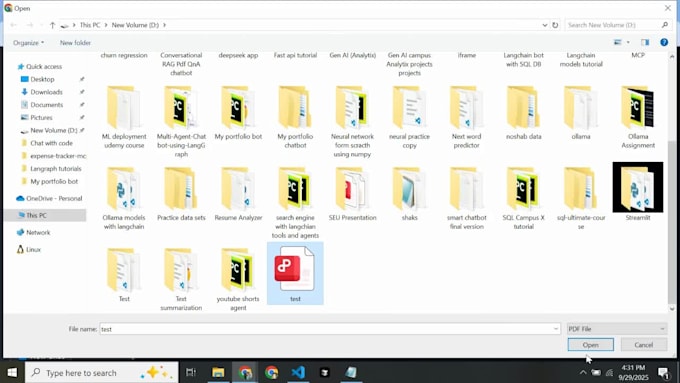
Task: Open Downloads in the sidebar
Action: pos(46,92)
